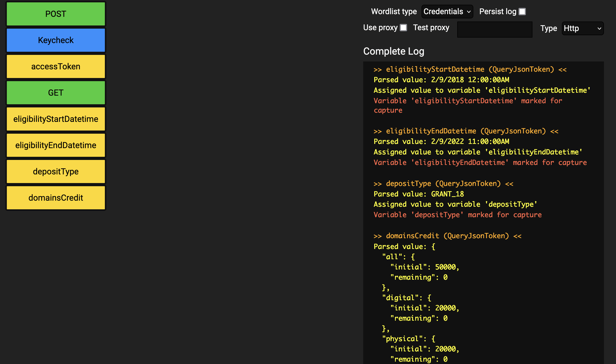The image size is (616, 364).
Task: Select the domainsCredit parse block
Action: [56, 198]
